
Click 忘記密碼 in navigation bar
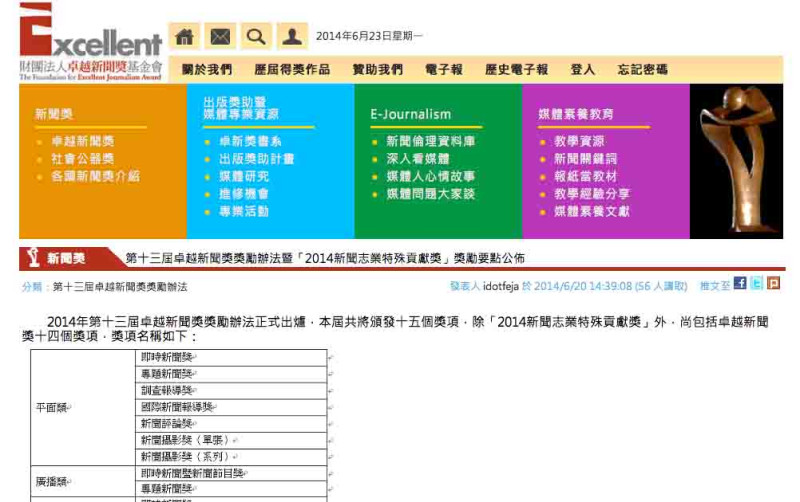pos(642,69)
